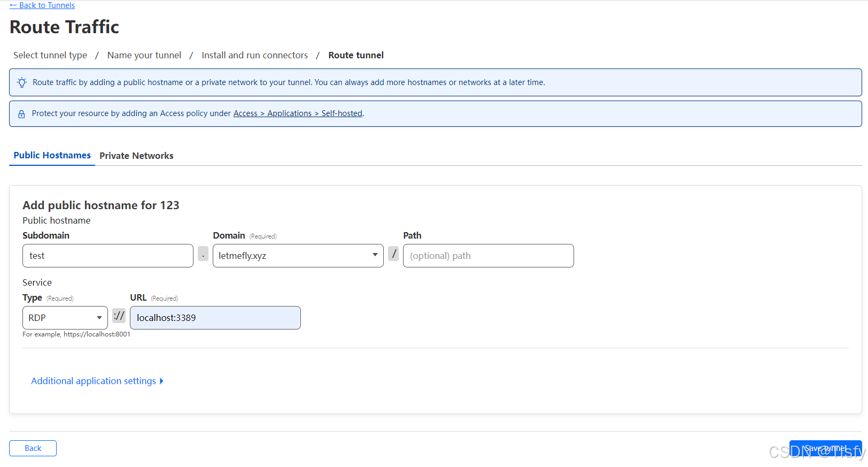Click the dot separator after Subdomain
Viewport: 868px width, 467px height.
(203, 254)
